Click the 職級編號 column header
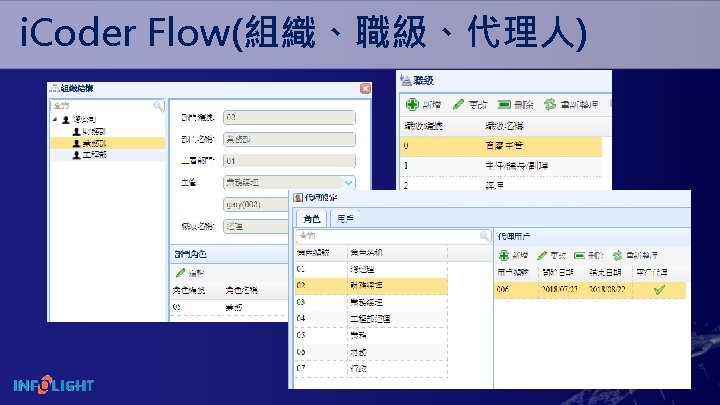This screenshot has width=720, height=405. pos(423,126)
